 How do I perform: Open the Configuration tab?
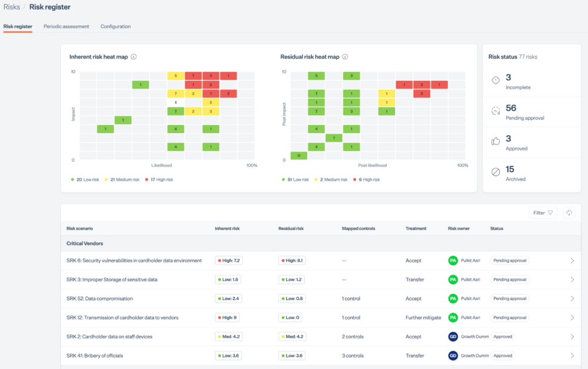point(115,26)
